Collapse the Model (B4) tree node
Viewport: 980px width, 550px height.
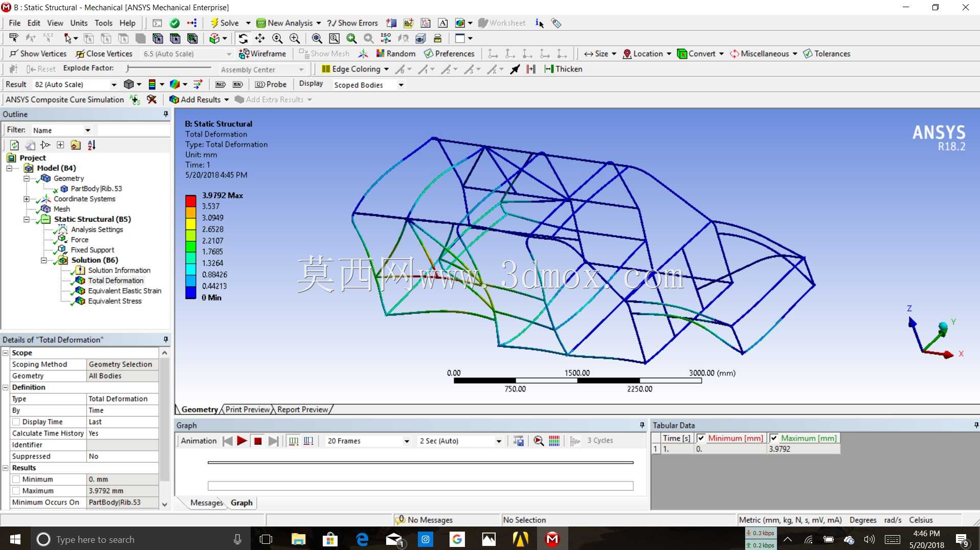pos(9,168)
